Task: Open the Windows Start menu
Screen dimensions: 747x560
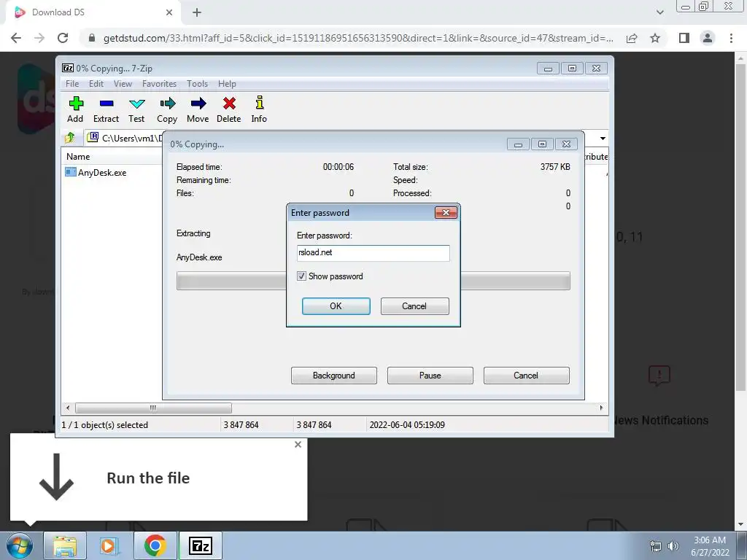Action: click(x=19, y=545)
